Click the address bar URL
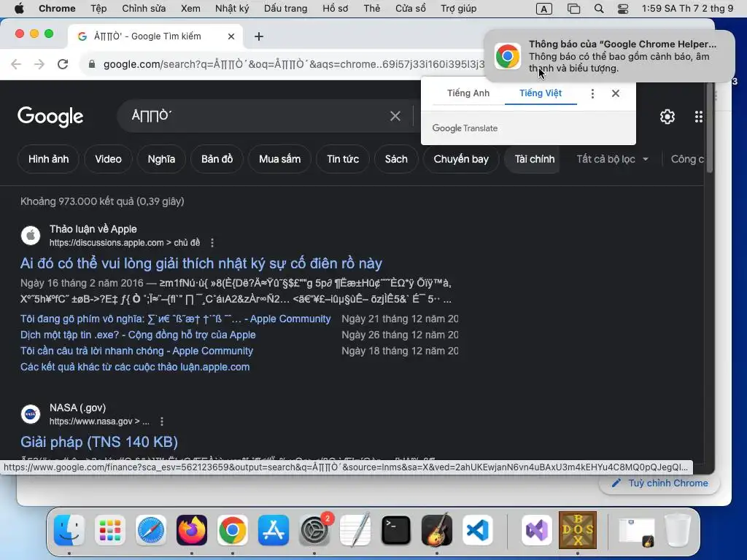 pyautogui.click(x=293, y=64)
